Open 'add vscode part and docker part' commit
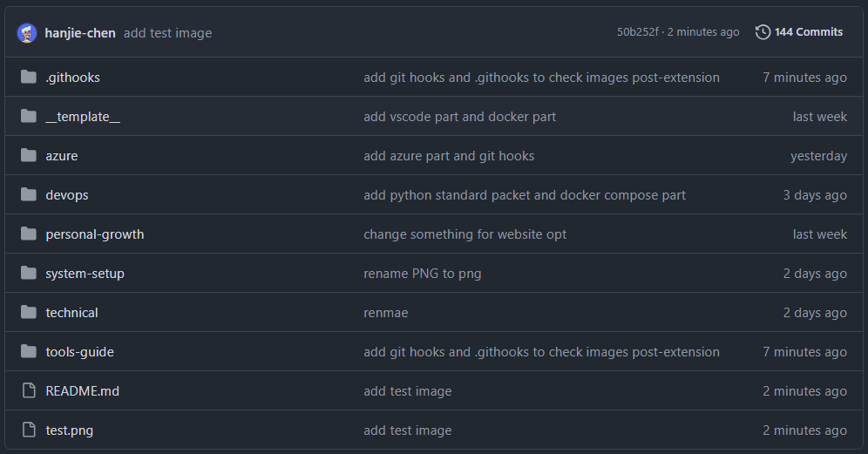This screenshot has height=454, width=868. coord(460,117)
